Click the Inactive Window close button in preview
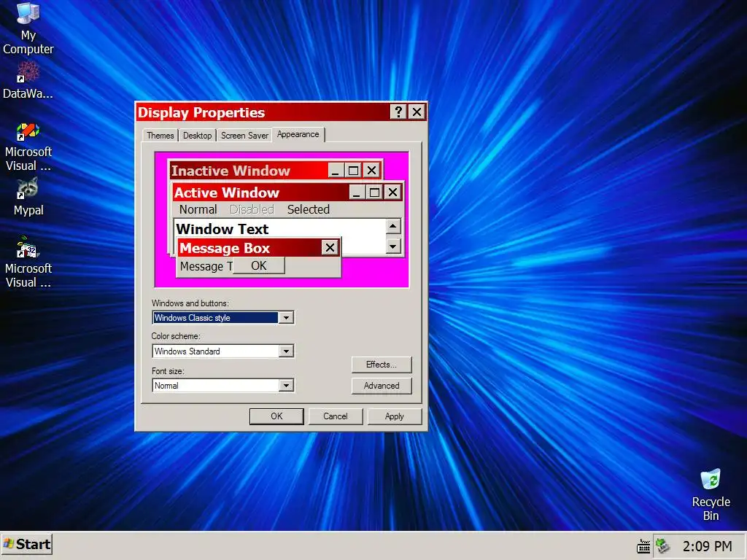 (371, 171)
